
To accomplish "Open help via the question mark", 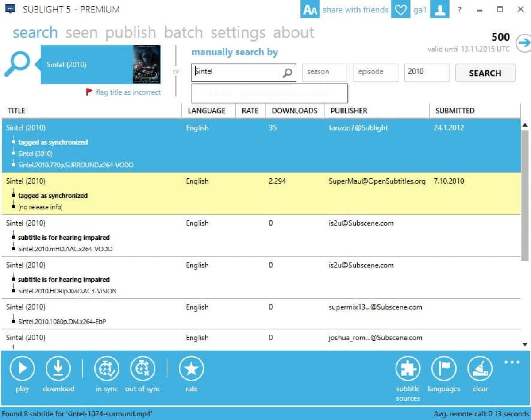I will 459,9.
